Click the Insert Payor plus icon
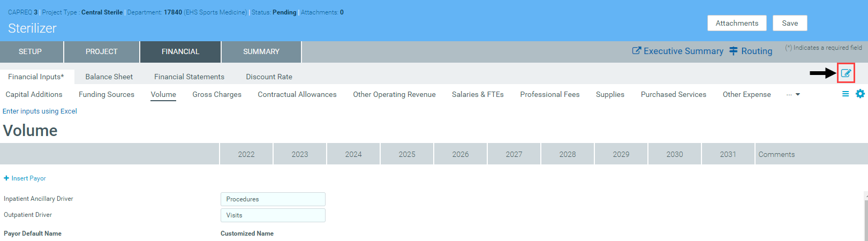Screen dimensions: 868x241 [6, 178]
